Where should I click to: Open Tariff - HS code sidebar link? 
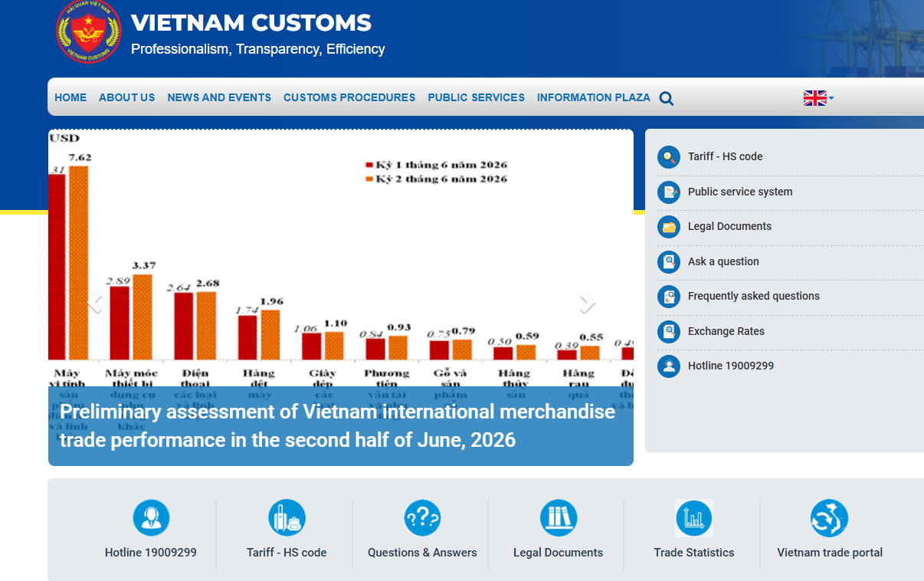click(x=725, y=156)
